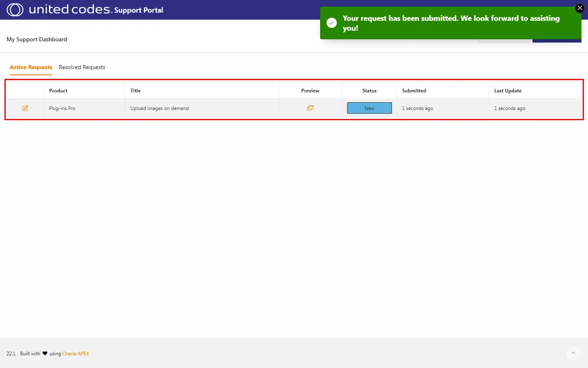The width and height of the screenshot is (588, 368).
Task: Open the request preview icon
Action: coord(310,108)
